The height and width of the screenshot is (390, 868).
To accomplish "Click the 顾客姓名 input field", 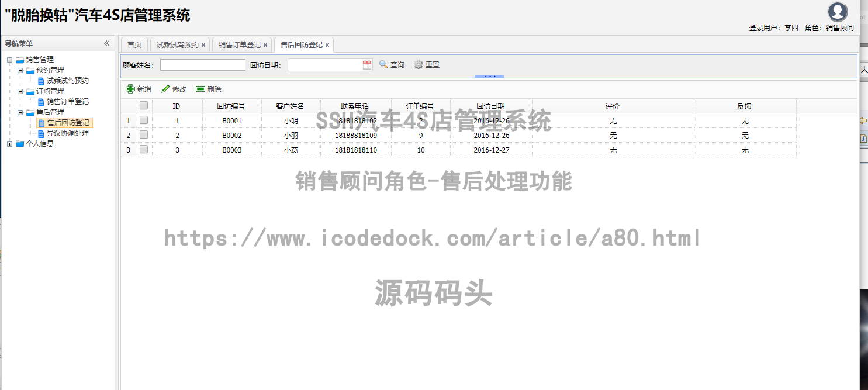I will tap(202, 65).
